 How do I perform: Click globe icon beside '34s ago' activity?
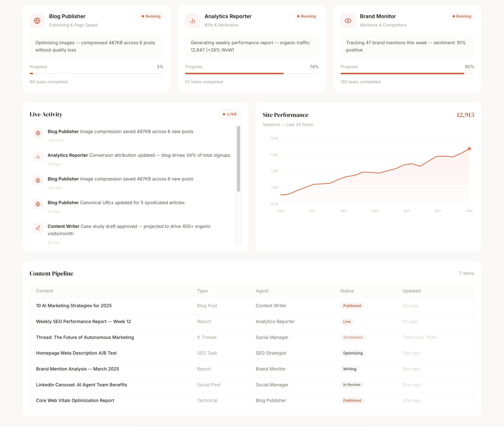coord(38,181)
